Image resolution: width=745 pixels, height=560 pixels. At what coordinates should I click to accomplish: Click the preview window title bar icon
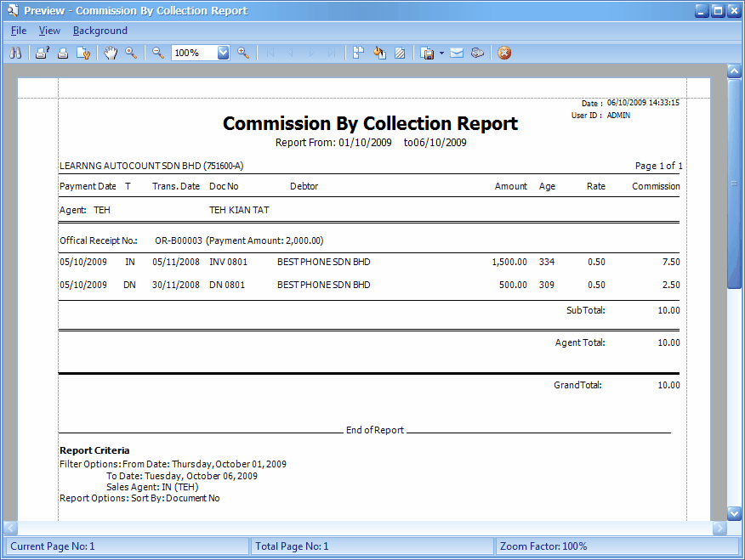tap(13, 10)
